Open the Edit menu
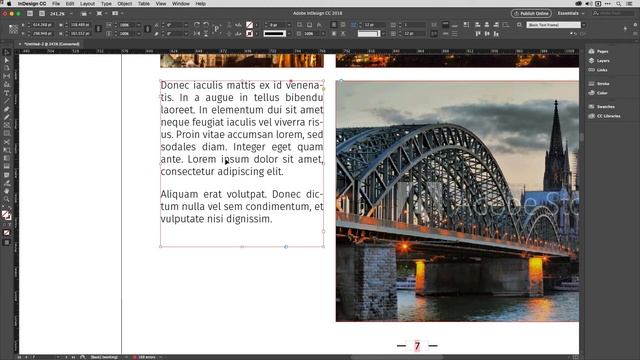This screenshot has width=640, height=360. coord(70,3)
